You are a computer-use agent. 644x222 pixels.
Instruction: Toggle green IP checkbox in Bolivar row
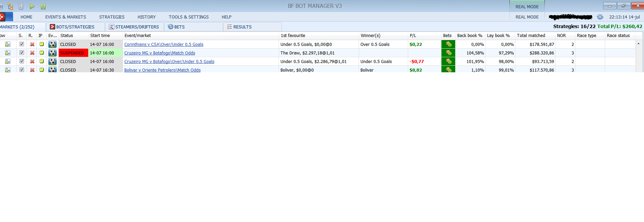42,70
